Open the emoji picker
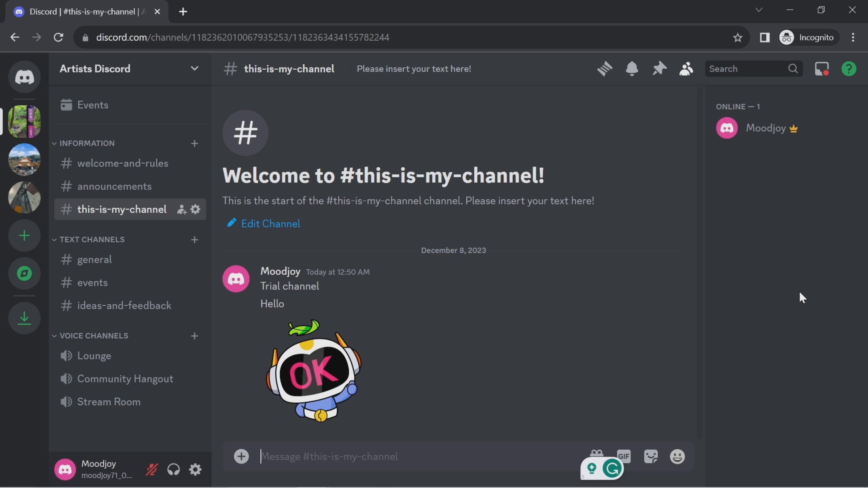The width and height of the screenshot is (868, 488). coord(677,457)
